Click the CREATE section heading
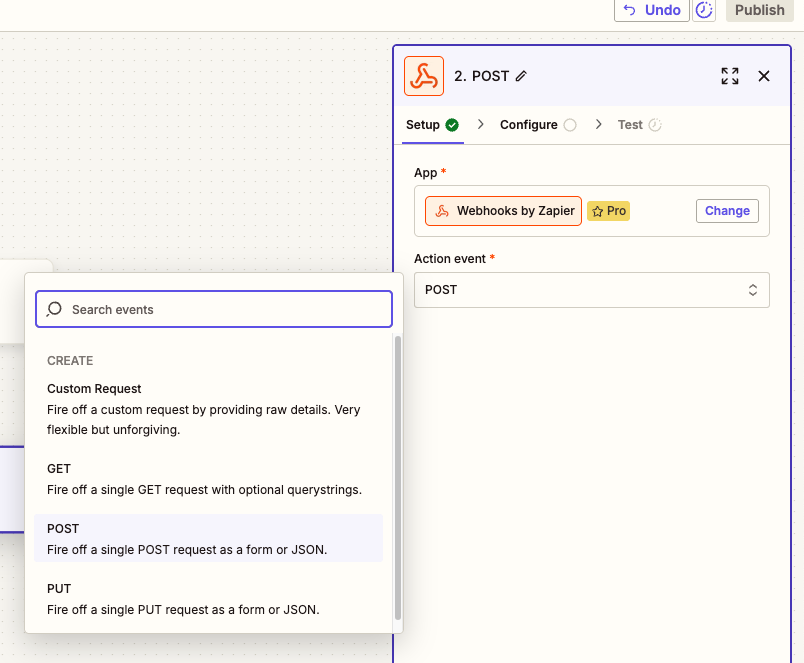Screen dimensions: 804x663 (x=70, y=360)
